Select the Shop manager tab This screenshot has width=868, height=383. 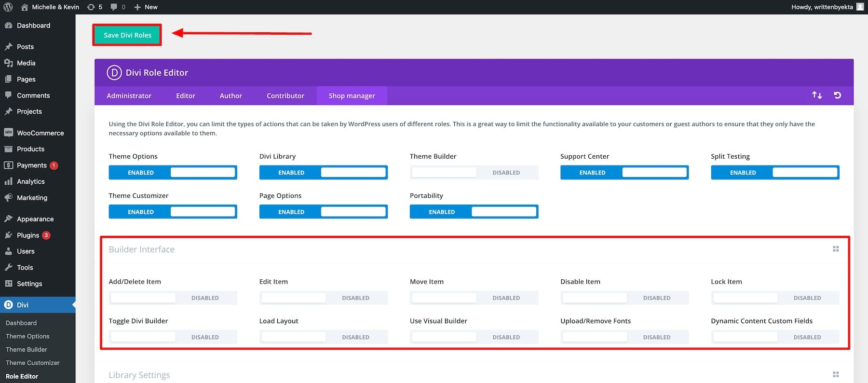click(352, 96)
